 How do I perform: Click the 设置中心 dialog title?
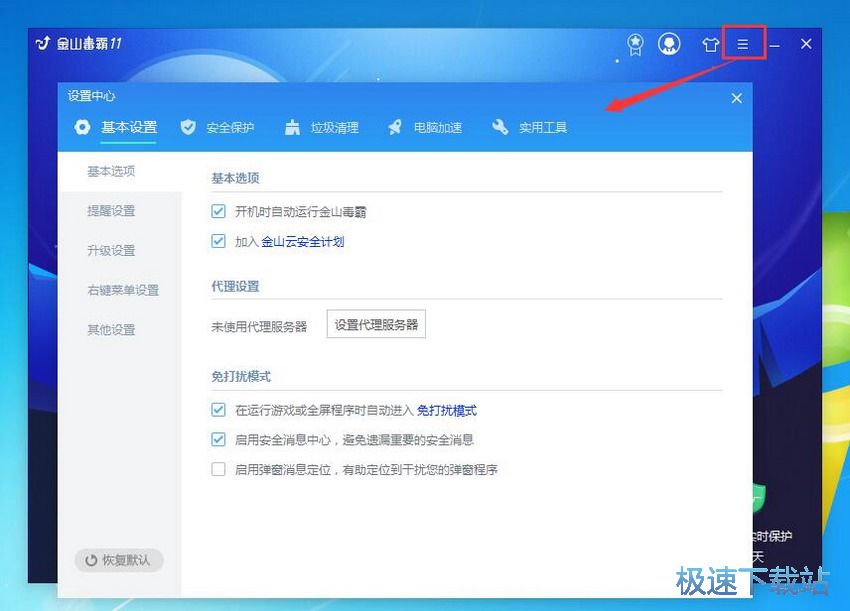pos(91,96)
